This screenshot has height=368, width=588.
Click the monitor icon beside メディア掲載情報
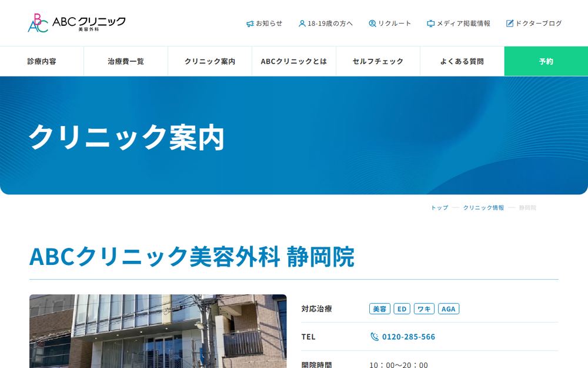click(430, 24)
